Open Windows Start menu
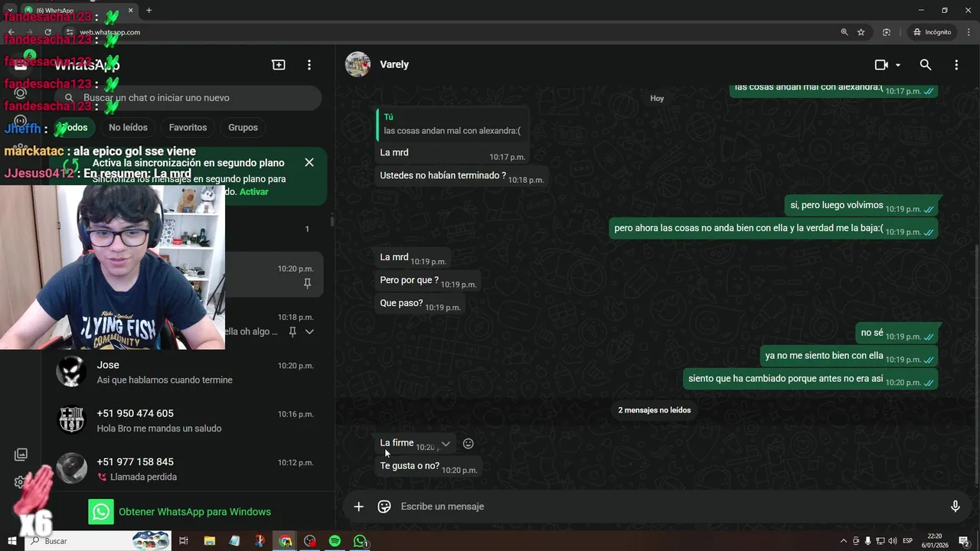The image size is (980, 551). tap(11, 541)
